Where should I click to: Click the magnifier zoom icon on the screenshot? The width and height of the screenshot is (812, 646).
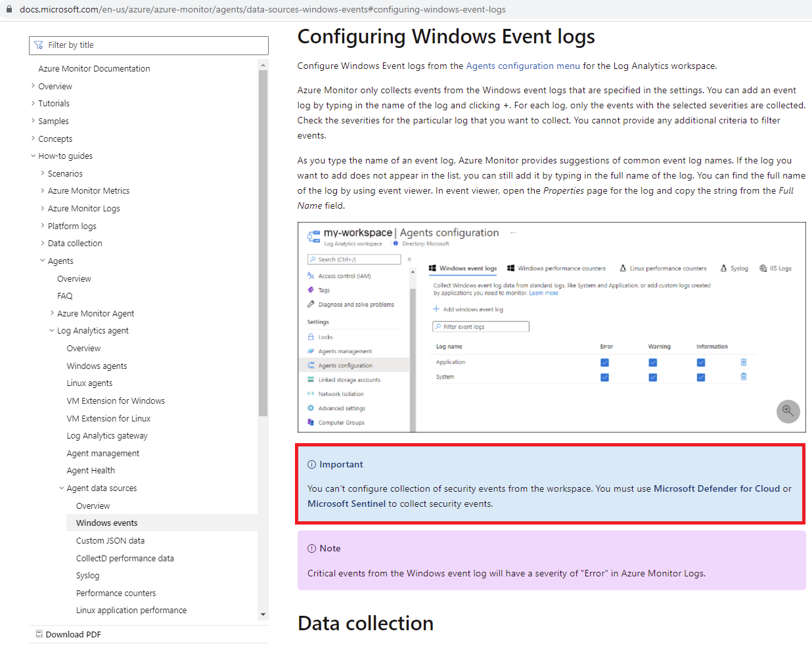[788, 412]
